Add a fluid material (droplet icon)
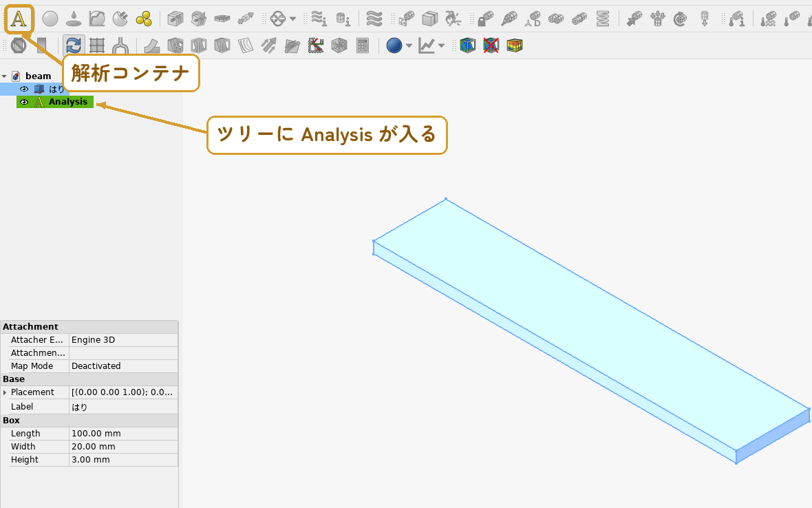The height and width of the screenshot is (508, 812). click(74, 19)
